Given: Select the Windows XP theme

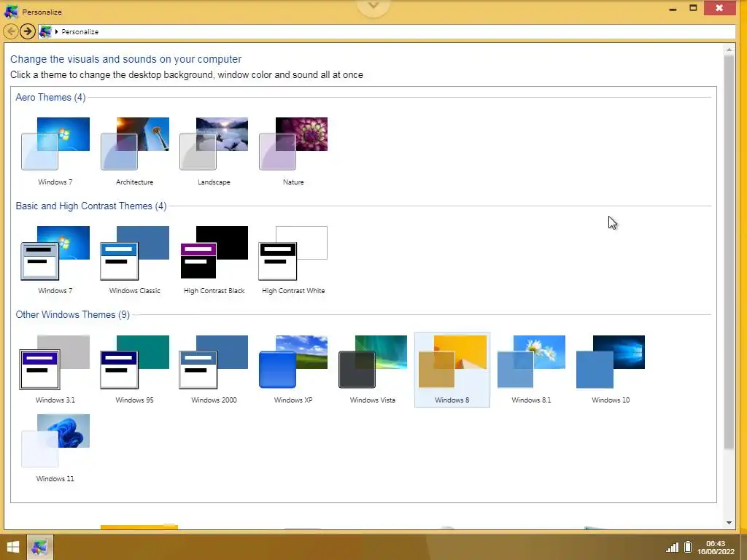Looking at the screenshot, I should pos(293,369).
